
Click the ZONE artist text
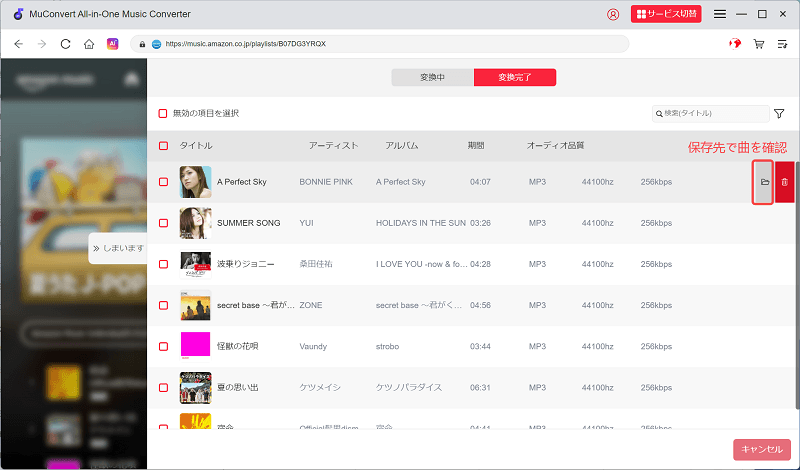(x=311, y=305)
